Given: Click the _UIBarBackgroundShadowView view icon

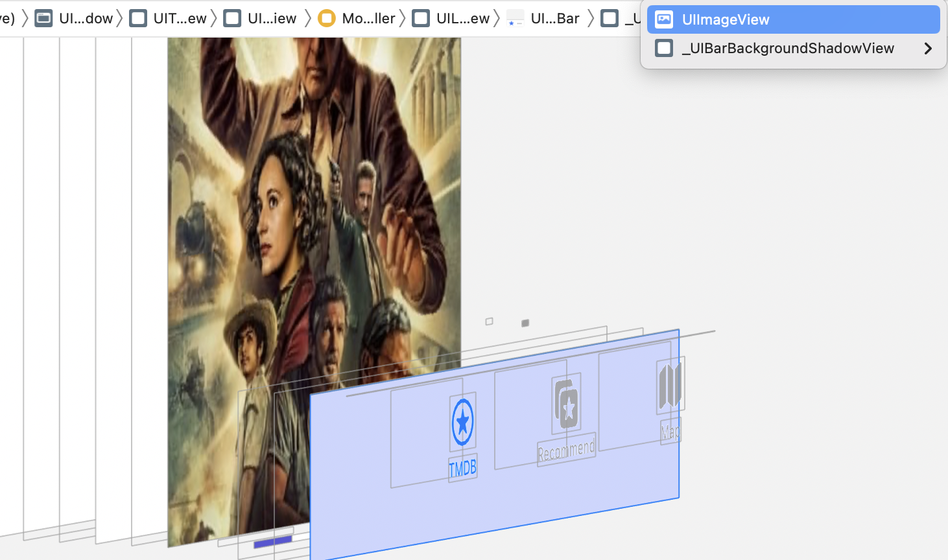Looking at the screenshot, I should click(664, 49).
